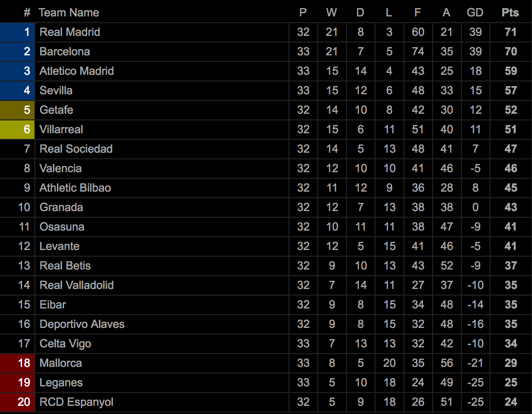Image resolution: width=532 pixels, height=414 pixels.
Task: Click the # rank column header
Action: pos(27,13)
